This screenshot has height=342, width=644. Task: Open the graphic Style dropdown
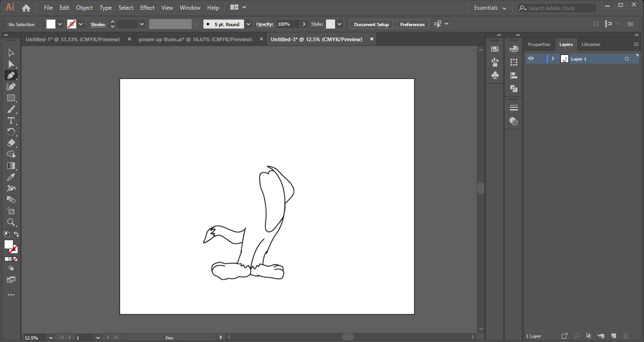pos(340,24)
